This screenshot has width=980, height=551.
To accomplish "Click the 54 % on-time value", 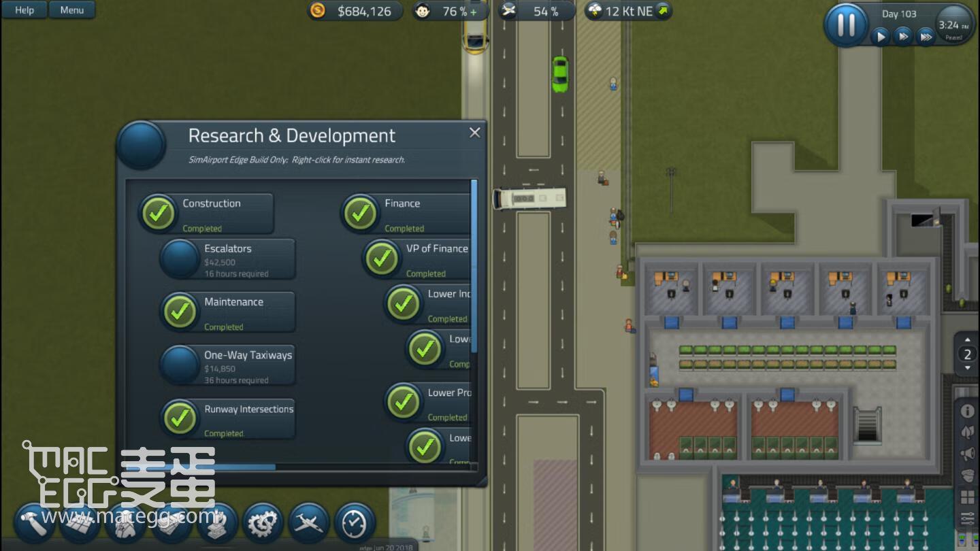I will coord(546,11).
